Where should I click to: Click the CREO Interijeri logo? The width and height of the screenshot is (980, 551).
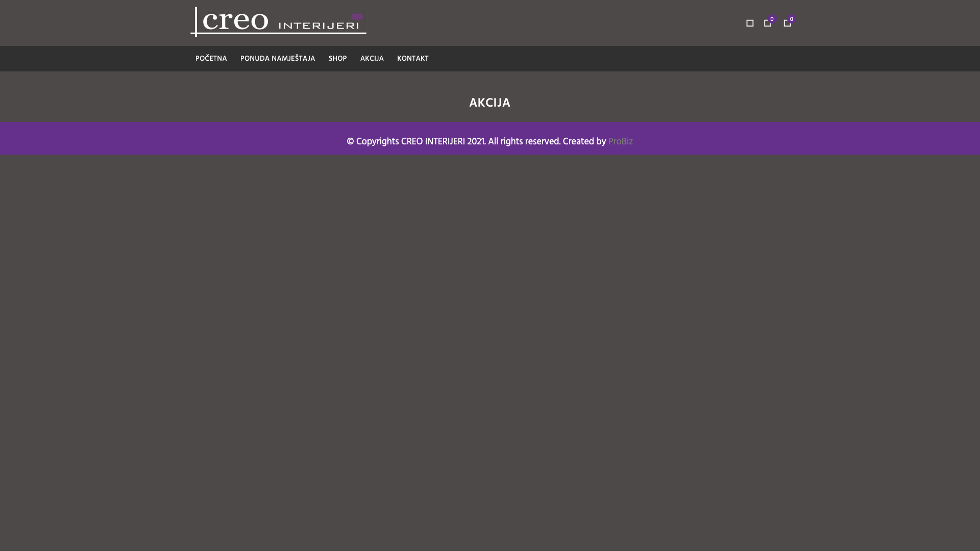tap(278, 22)
